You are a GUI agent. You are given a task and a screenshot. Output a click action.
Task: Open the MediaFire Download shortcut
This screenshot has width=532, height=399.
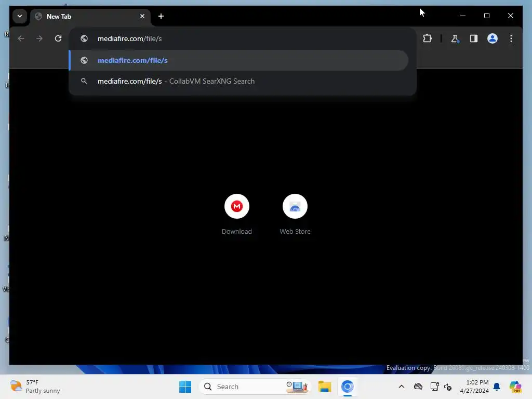point(237,214)
